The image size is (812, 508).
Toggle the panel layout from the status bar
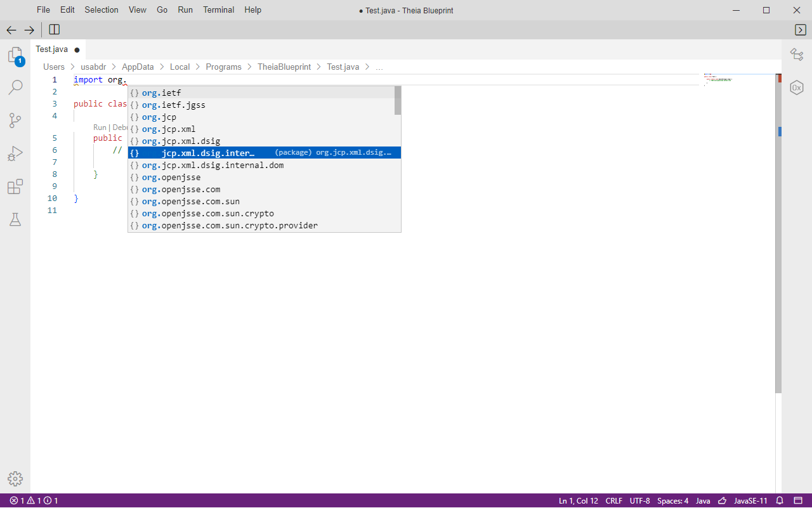797,500
